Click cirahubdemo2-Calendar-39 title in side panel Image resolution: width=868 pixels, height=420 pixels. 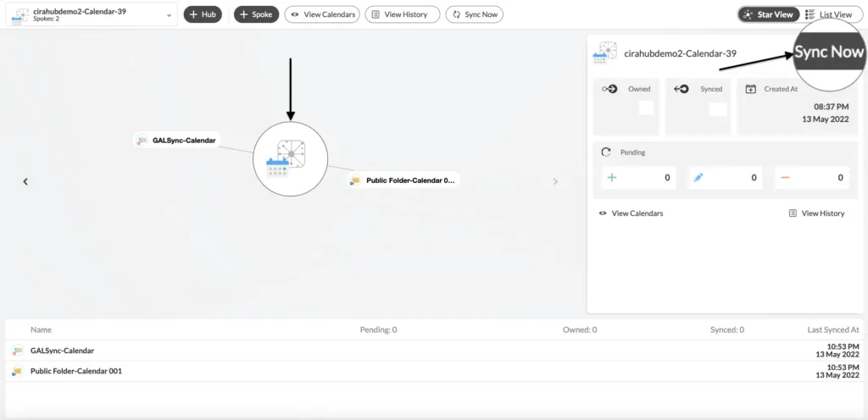[x=681, y=53]
